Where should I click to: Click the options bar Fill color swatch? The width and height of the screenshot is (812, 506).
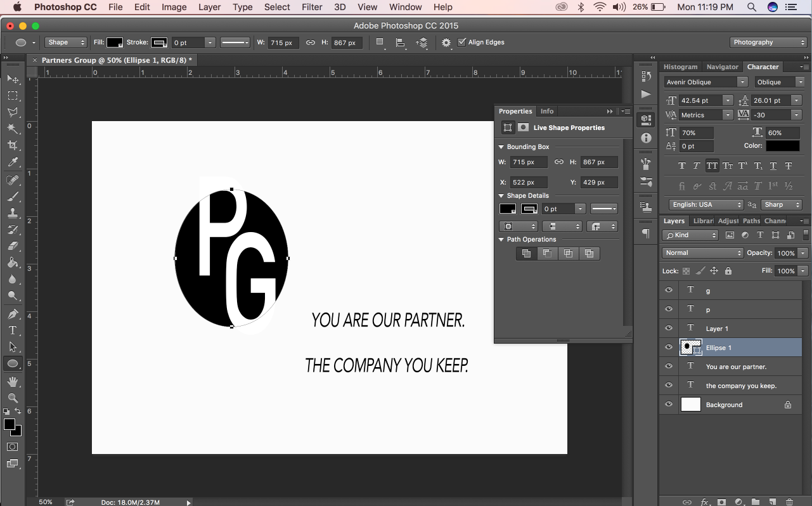click(x=115, y=42)
